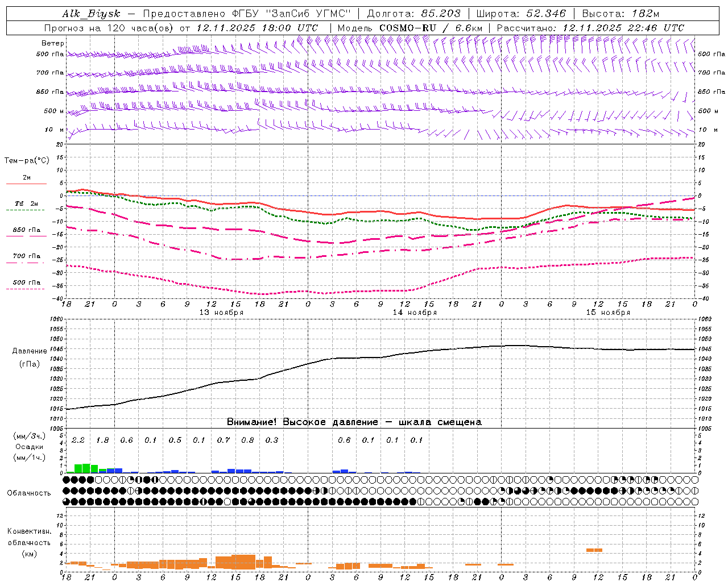The height and width of the screenshot is (582, 728).
Task: Click the Облачность panel label
Action: coord(29,493)
